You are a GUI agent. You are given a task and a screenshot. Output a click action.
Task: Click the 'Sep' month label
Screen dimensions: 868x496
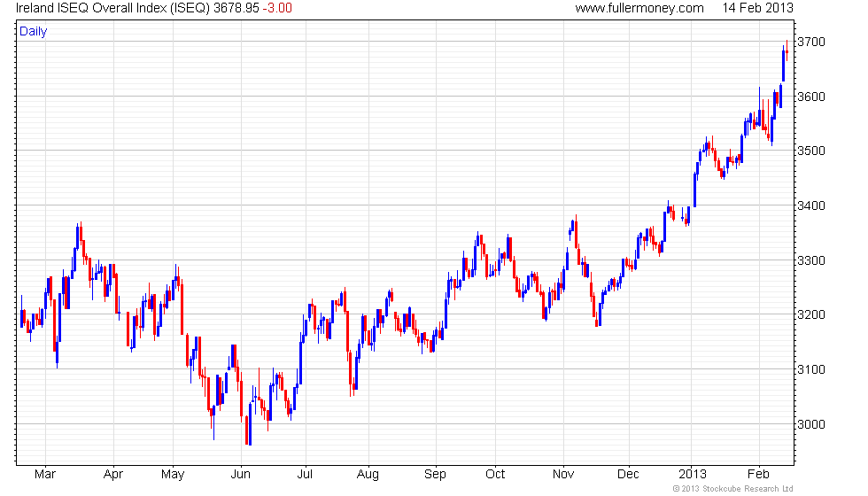(x=435, y=475)
